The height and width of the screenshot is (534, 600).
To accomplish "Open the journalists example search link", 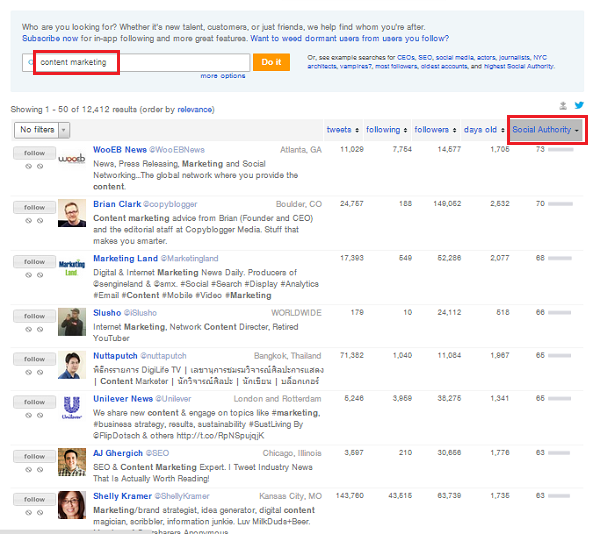I will [515, 57].
